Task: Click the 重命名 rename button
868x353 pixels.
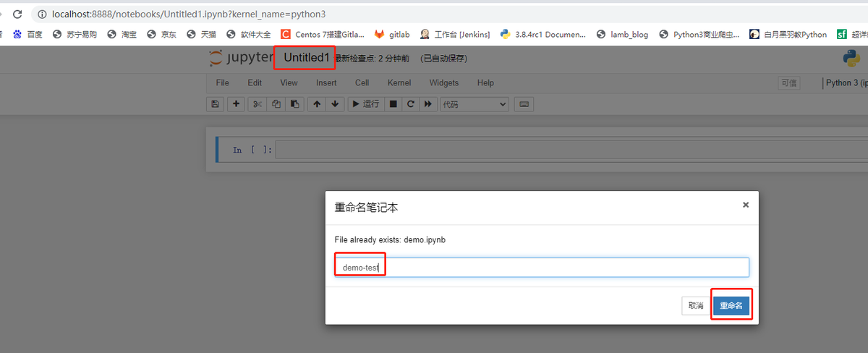Action: tap(731, 306)
